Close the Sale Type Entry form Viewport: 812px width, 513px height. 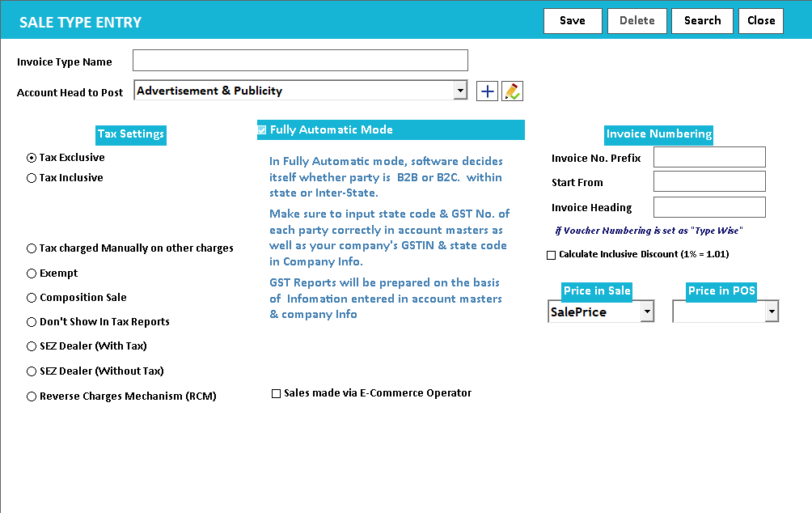761,21
